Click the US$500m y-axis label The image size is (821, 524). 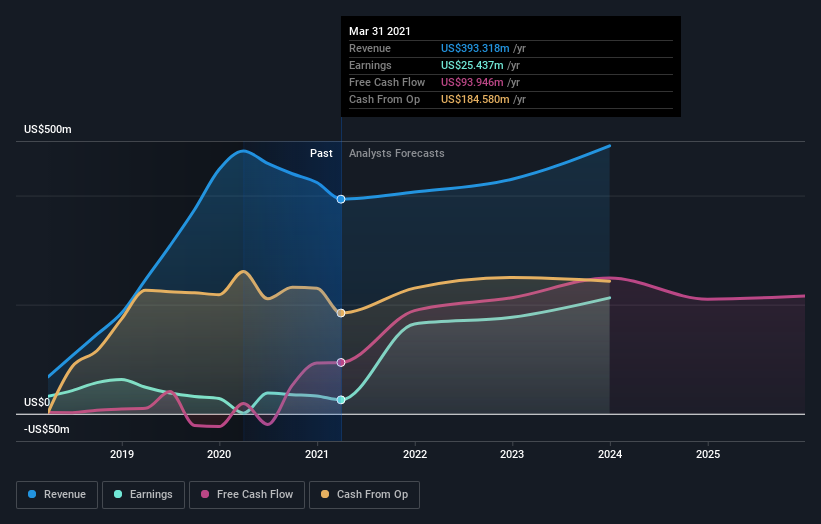48,129
